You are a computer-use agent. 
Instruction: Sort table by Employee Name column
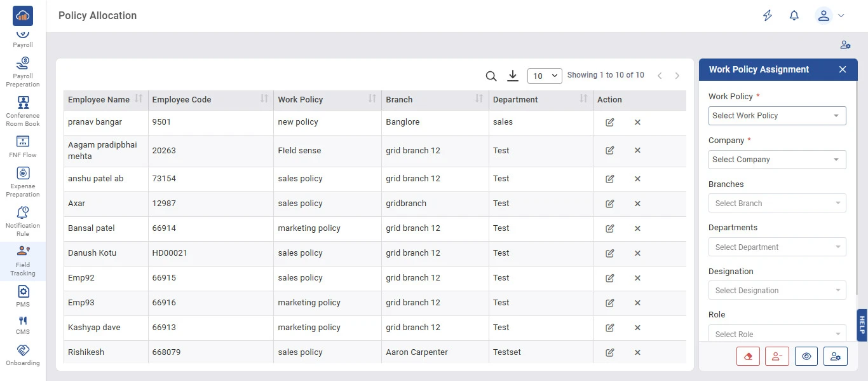[139, 99]
